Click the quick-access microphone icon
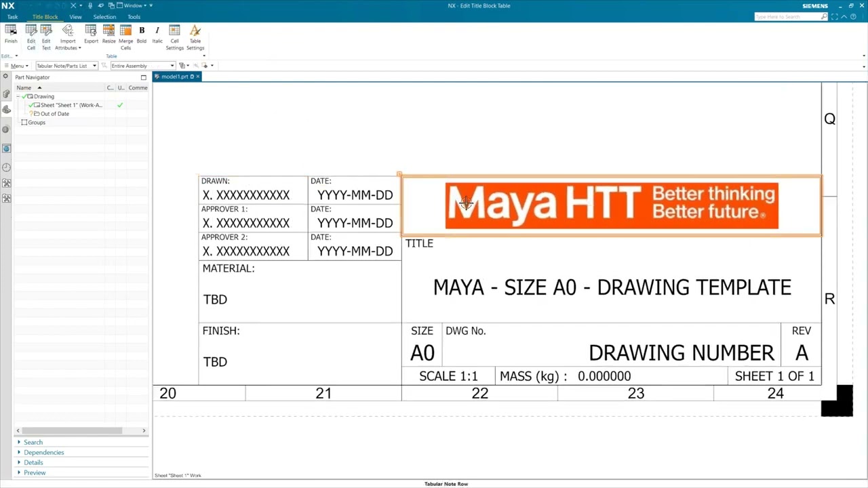This screenshot has width=868, height=488. (x=90, y=5)
